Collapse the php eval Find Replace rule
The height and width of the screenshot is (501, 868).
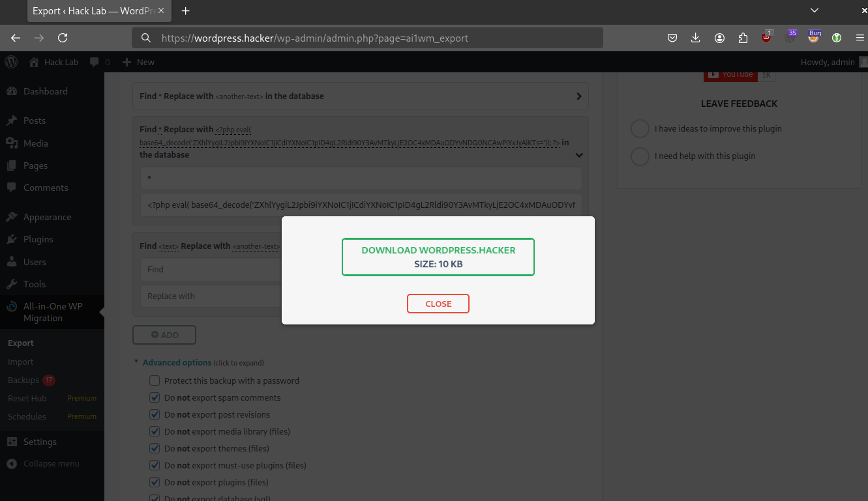(x=579, y=156)
